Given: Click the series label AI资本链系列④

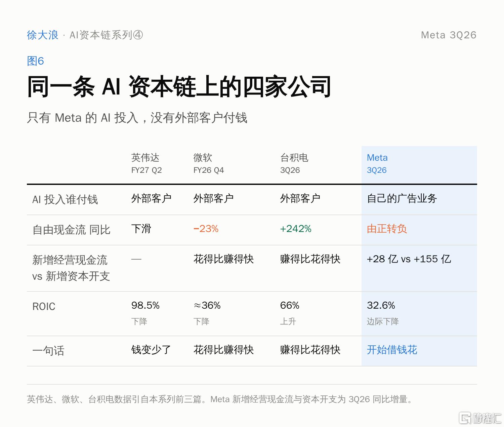Looking at the screenshot, I should pyautogui.click(x=106, y=35).
